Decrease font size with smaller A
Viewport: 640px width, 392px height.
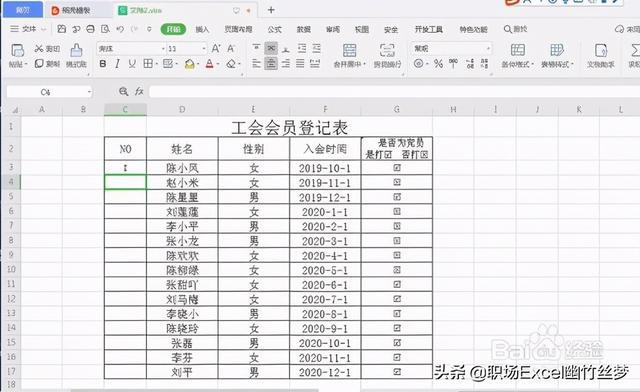(x=231, y=49)
